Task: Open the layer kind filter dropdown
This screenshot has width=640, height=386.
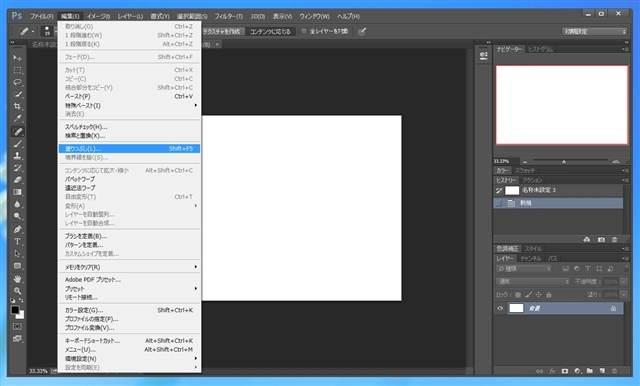Action: click(x=524, y=268)
